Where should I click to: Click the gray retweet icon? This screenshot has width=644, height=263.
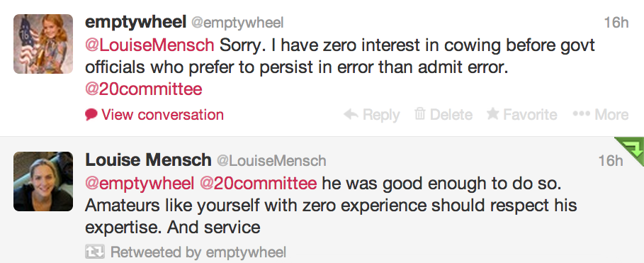tap(95, 252)
